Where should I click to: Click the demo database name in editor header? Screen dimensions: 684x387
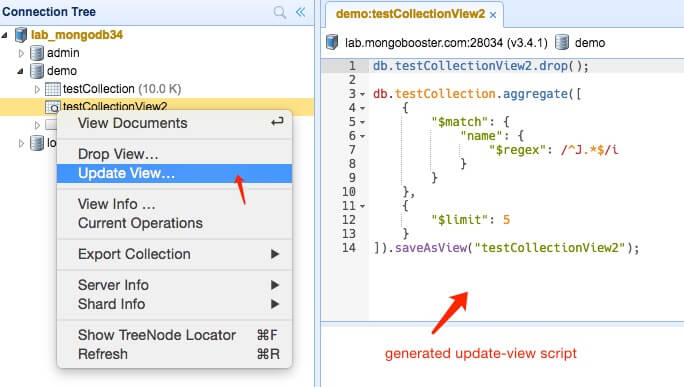[x=590, y=43]
